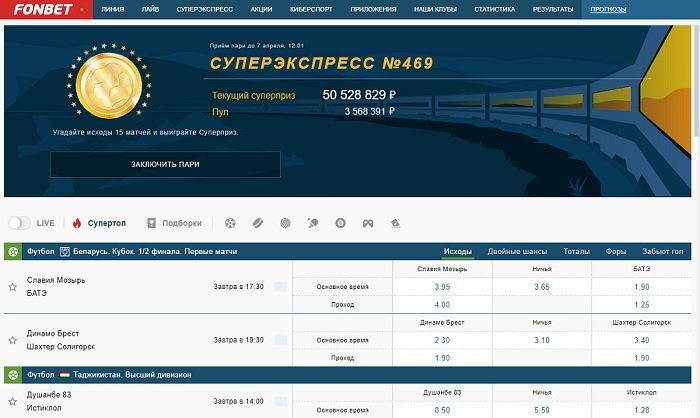Click the page vertical scrollbar
700x418 pixels.
pos(697,80)
